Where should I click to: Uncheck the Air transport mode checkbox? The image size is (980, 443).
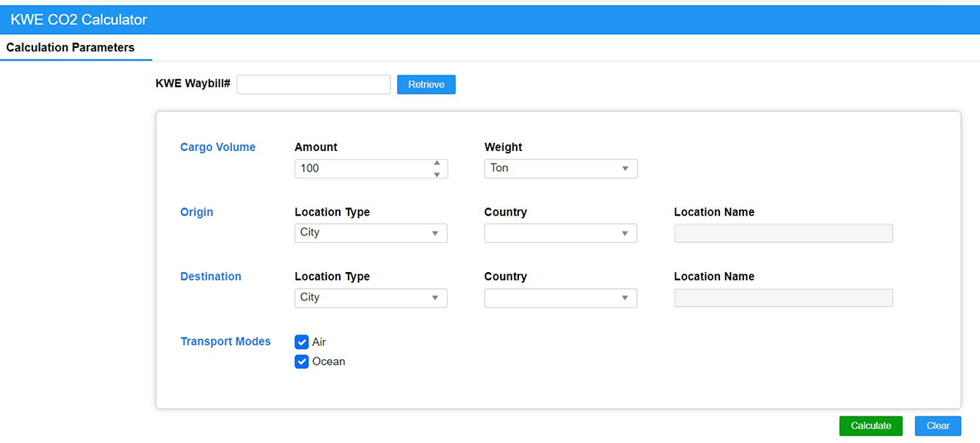[x=301, y=342]
